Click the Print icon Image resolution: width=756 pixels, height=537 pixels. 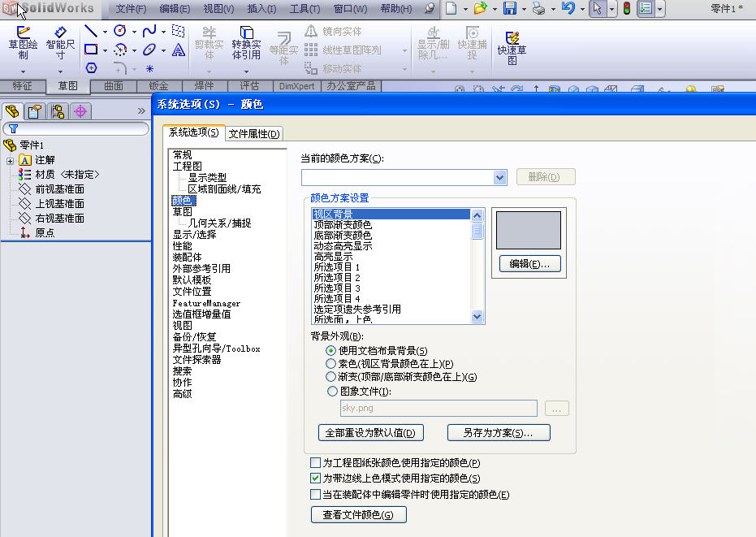click(539, 8)
